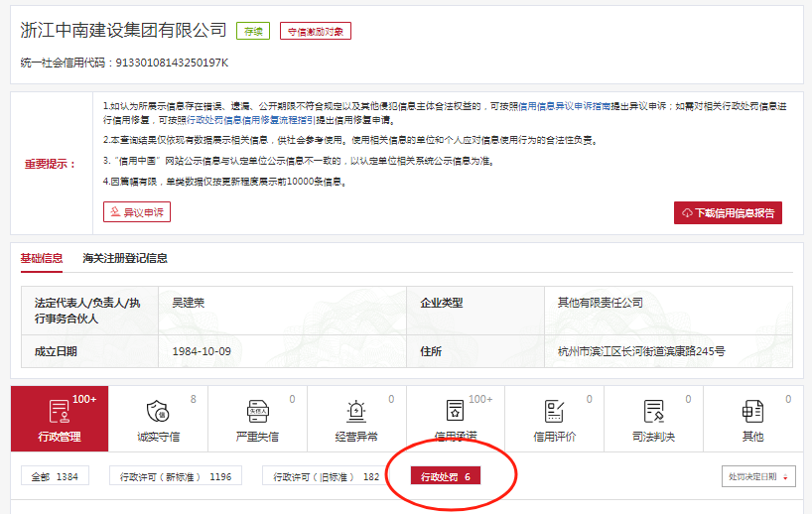Open the 信用承诺 document icon
Screen dimensions: 812x514
(456, 412)
